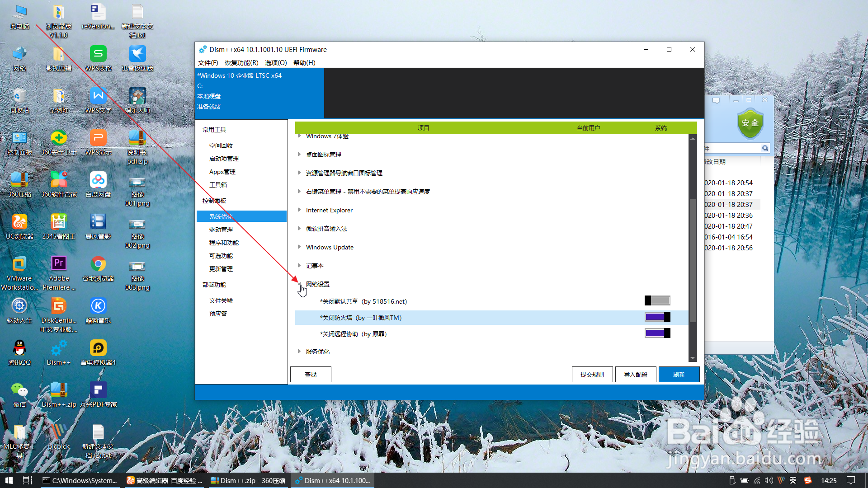Toggle the 关闭远程协助 switch
Image resolution: width=868 pixels, height=488 pixels.
pyautogui.click(x=657, y=333)
